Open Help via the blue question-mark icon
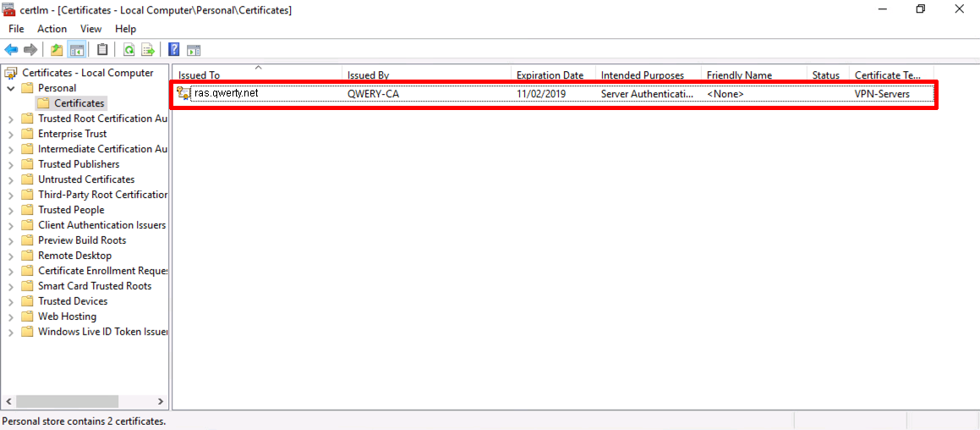 click(174, 49)
